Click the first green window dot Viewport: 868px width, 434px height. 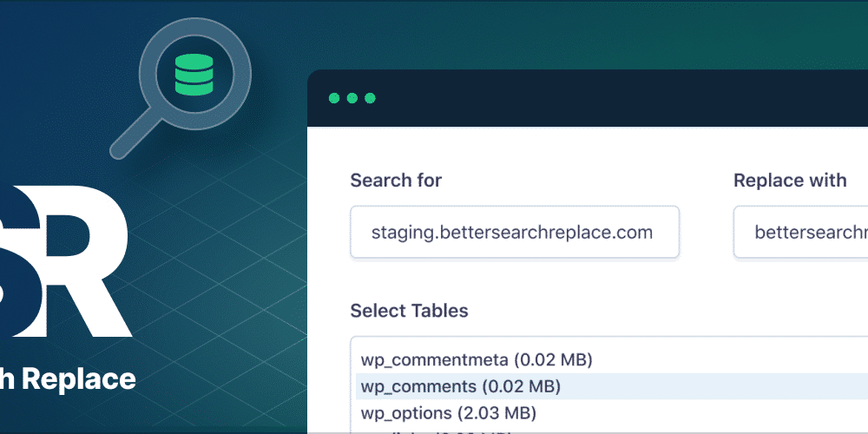click(x=334, y=98)
